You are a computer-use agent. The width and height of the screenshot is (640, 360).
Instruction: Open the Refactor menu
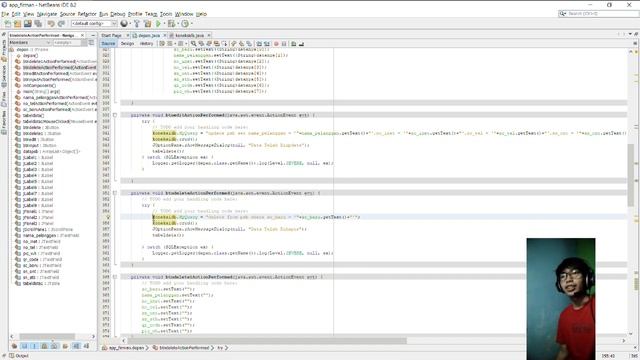point(87,14)
